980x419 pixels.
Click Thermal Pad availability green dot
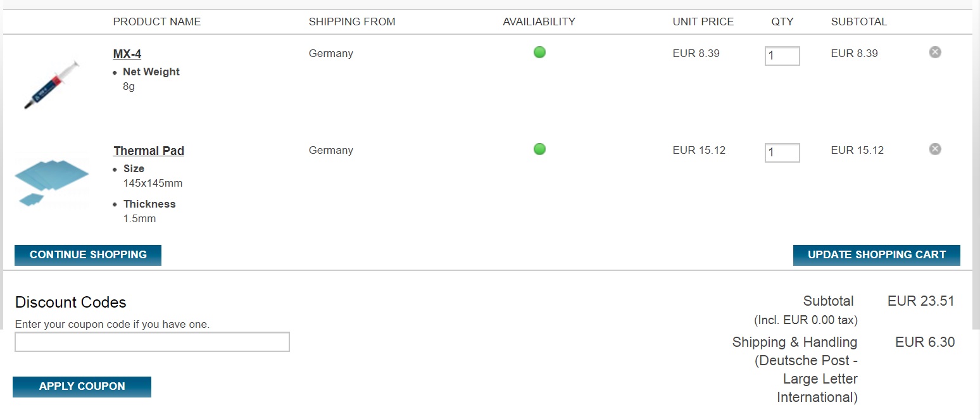click(539, 149)
